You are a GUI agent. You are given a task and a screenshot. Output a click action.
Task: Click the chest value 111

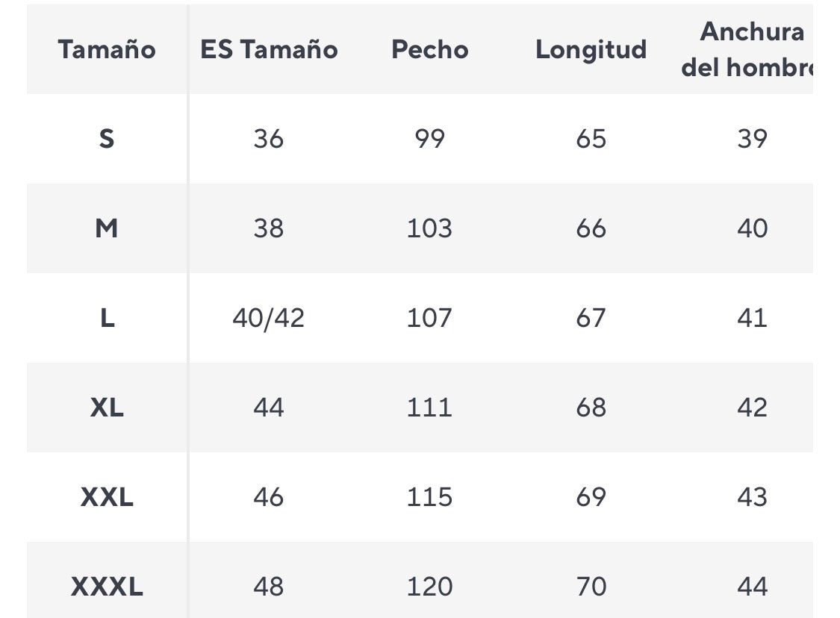click(430, 408)
